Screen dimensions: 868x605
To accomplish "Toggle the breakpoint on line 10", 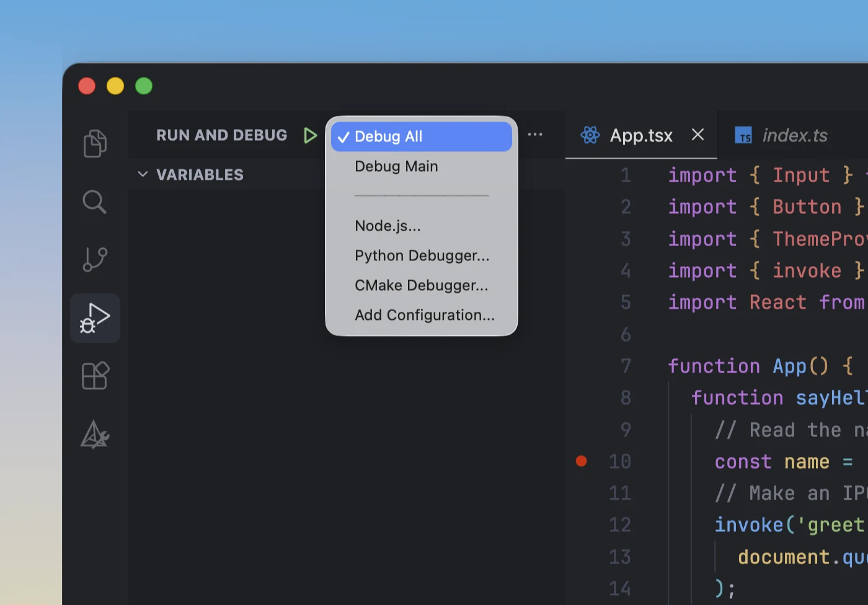I will pyautogui.click(x=581, y=461).
